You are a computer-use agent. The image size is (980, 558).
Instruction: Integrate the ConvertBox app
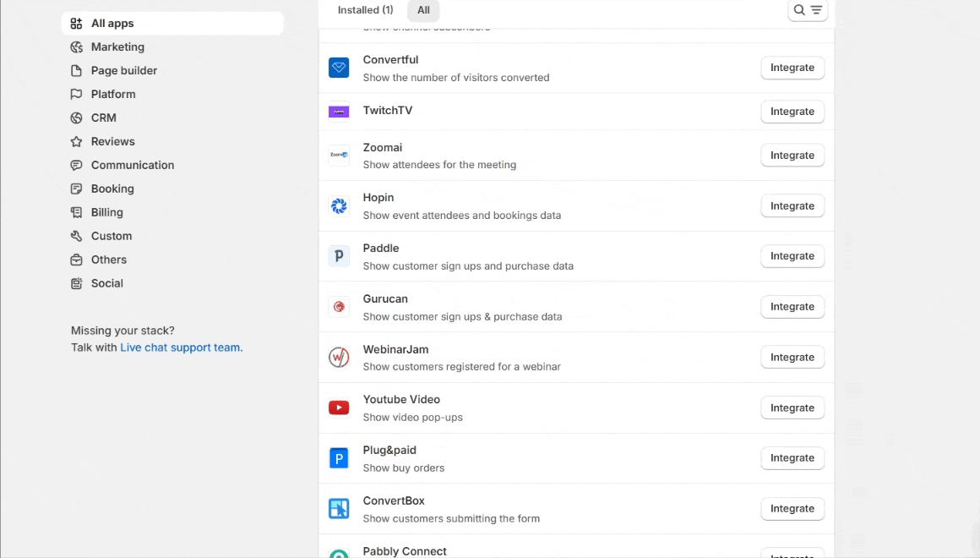click(x=792, y=509)
